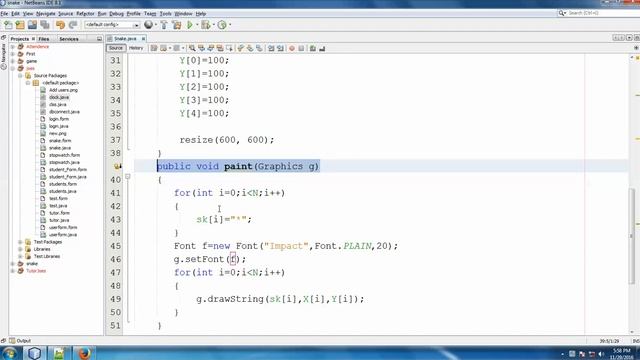The height and width of the screenshot is (360, 640).
Task: Click the Save All toolbar icon
Action: [x=44, y=25]
